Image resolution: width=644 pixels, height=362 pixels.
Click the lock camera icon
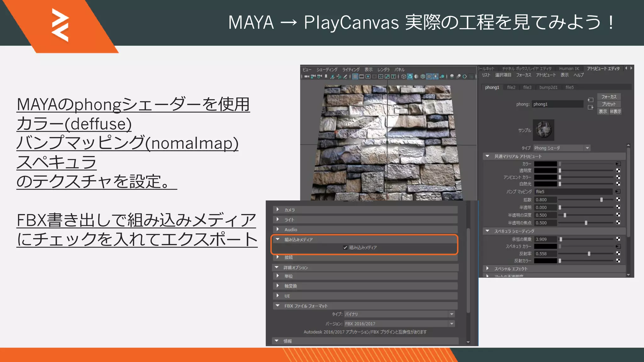313,76
